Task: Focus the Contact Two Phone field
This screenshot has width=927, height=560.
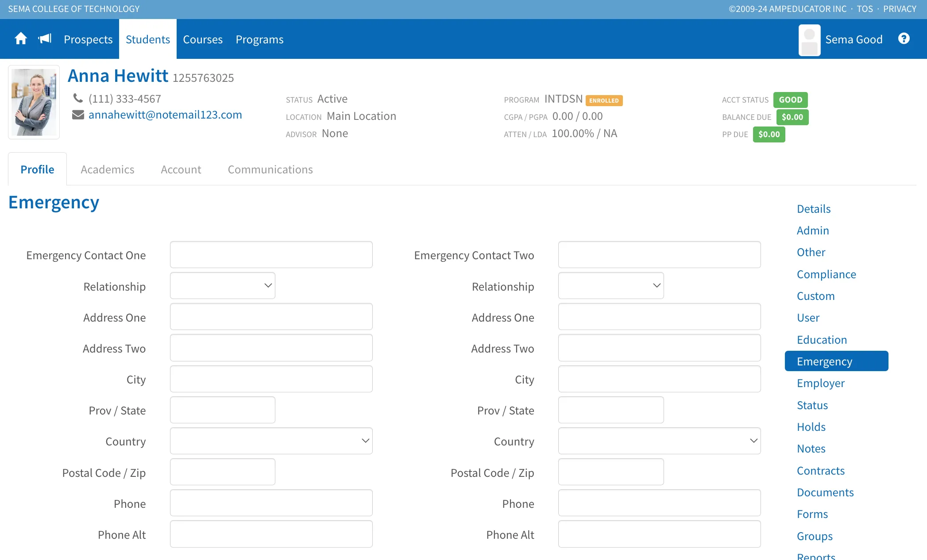Action: point(660,503)
